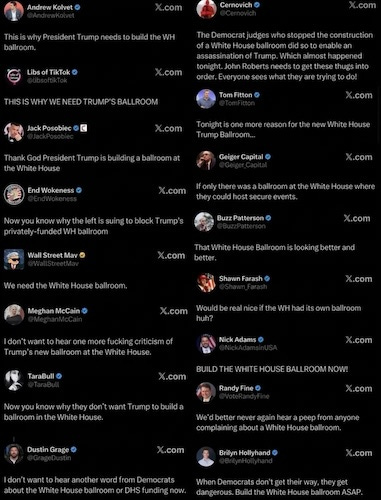Image resolution: width=381 pixels, height=500 pixels.
Task: Open the X.com link on Dustin Grage's post
Action: point(170,450)
